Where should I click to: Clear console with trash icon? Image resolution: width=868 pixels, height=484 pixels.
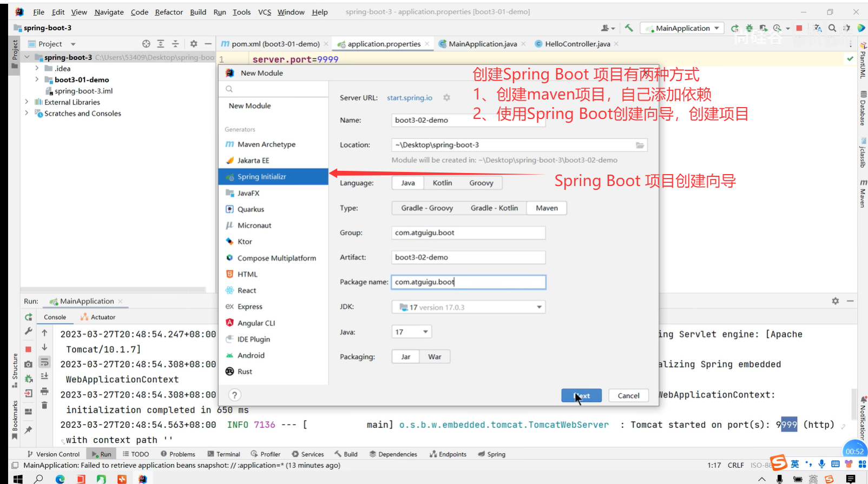point(44,405)
